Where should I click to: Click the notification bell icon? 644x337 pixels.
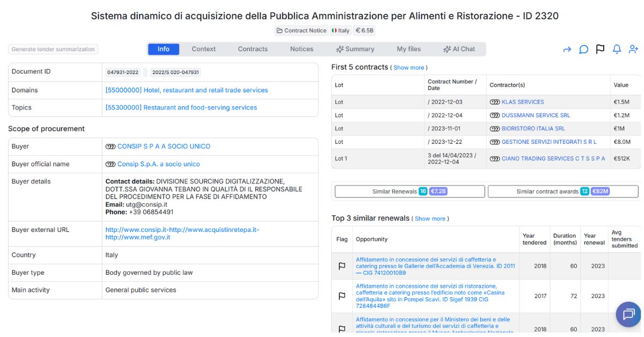[x=617, y=49]
